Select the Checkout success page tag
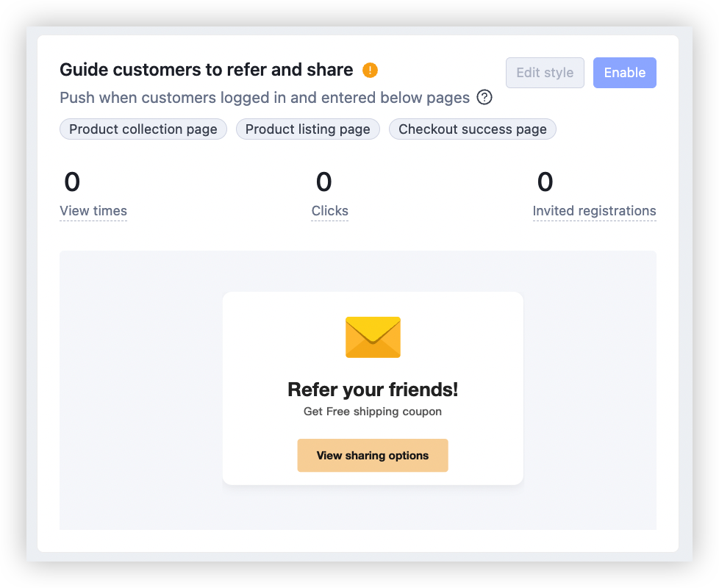This screenshot has height=588, width=719. (x=472, y=129)
